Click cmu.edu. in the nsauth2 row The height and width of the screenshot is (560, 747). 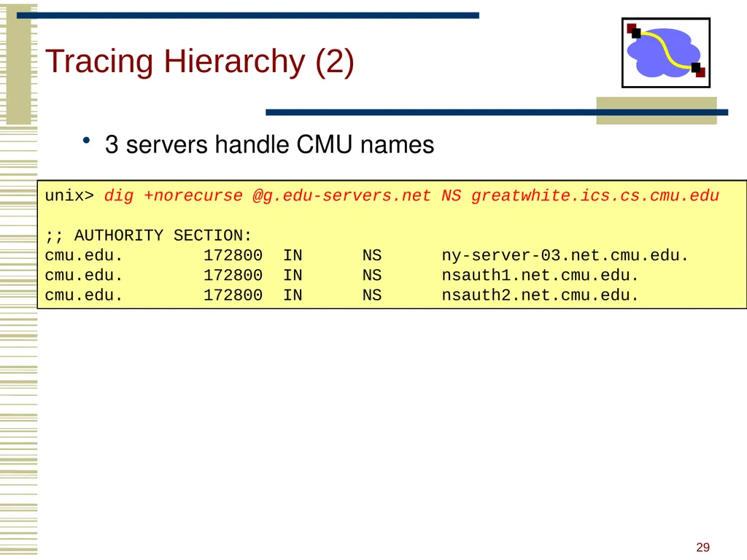tap(84, 295)
